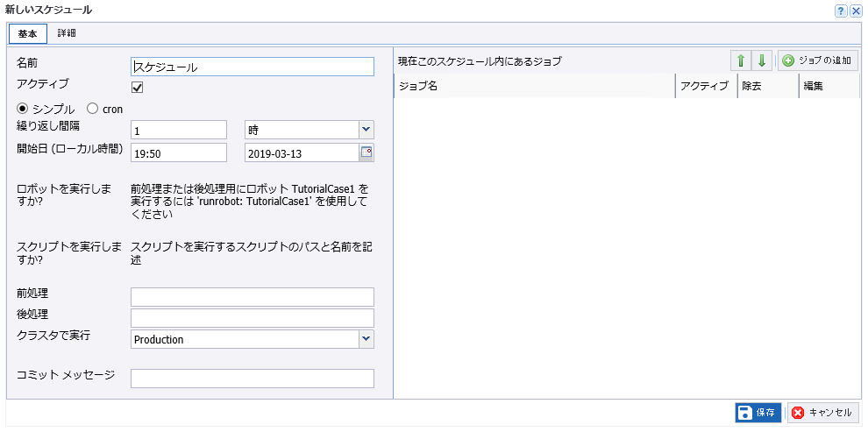The height and width of the screenshot is (432, 868).
Task: Click the 新しいスケジュール dialog title
Action: 49,10
